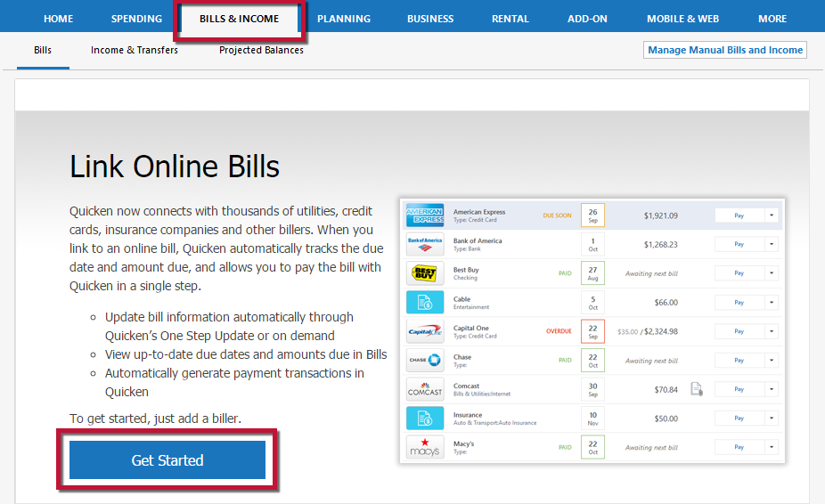
Task: Go to the PLANNING tab
Action: [344, 19]
